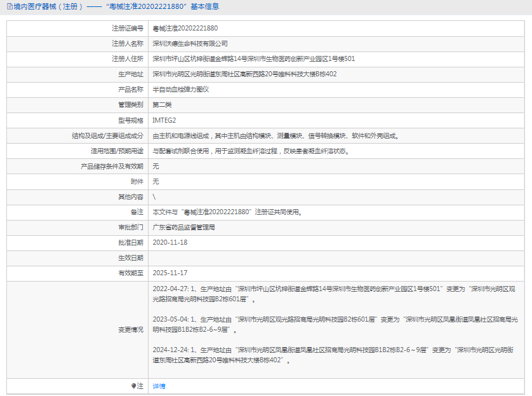532x396 pixels.
Task: Click the 适用范围/预期用途 label
Action: coord(117,151)
